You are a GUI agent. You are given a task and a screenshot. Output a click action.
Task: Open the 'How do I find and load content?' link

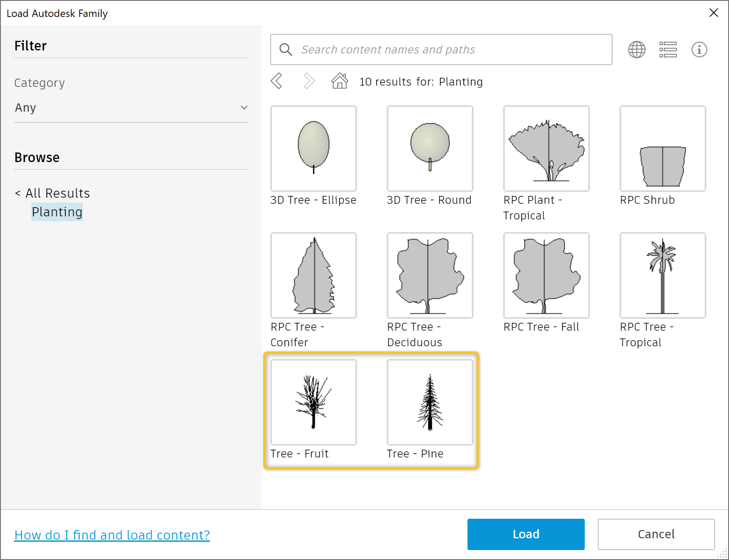(x=112, y=535)
